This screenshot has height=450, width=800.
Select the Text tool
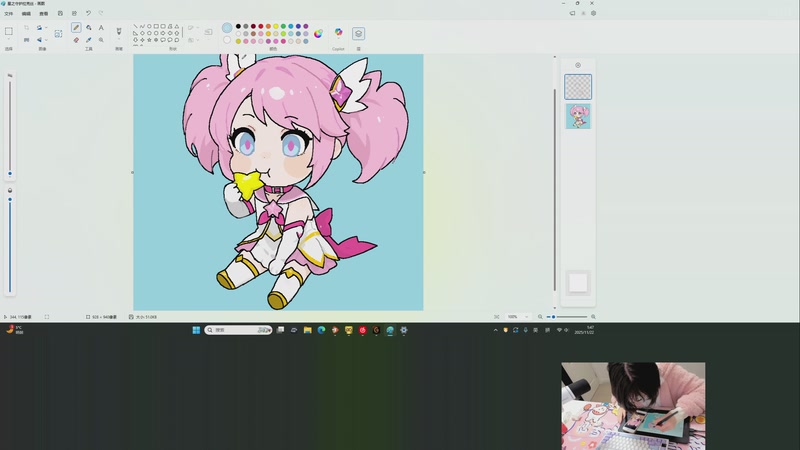(x=101, y=28)
